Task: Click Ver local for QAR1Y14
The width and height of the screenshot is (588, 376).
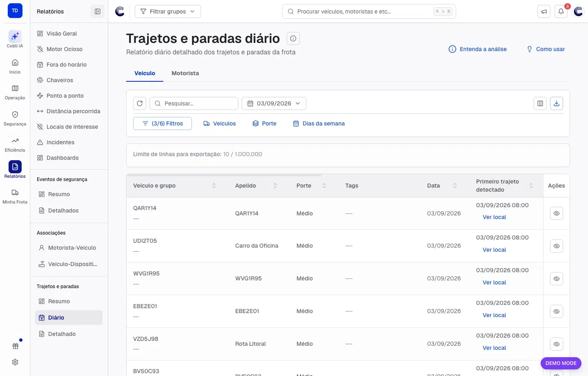Action: point(494,217)
